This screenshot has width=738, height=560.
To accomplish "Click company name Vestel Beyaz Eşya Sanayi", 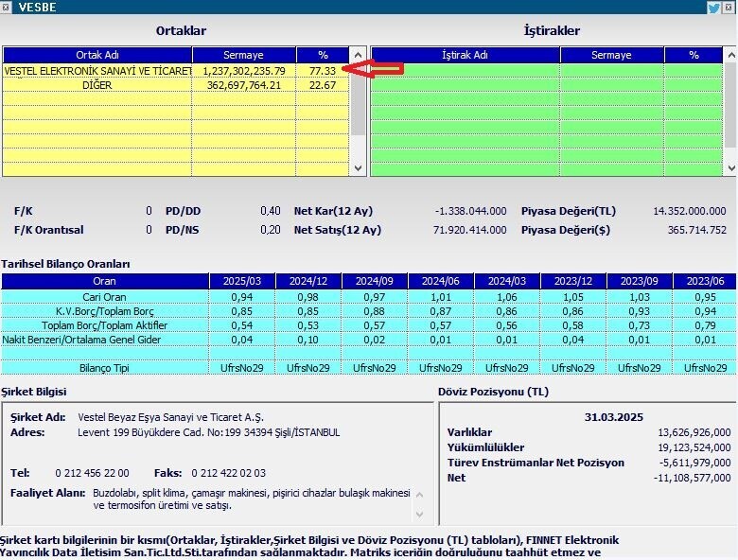I will pyautogui.click(x=171, y=417).
